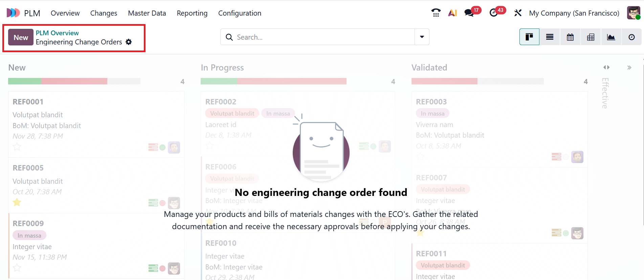Open the Graph view icon
This screenshot has height=280, width=644.
pyautogui.click(x=611, y=37)
